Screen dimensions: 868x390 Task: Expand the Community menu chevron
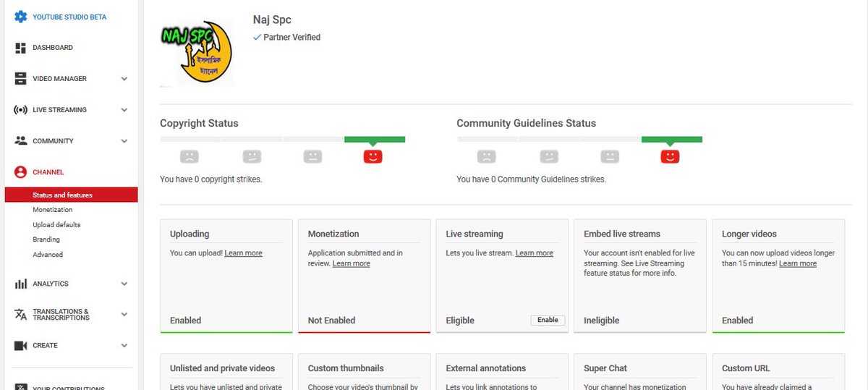(x=124, y=141)
